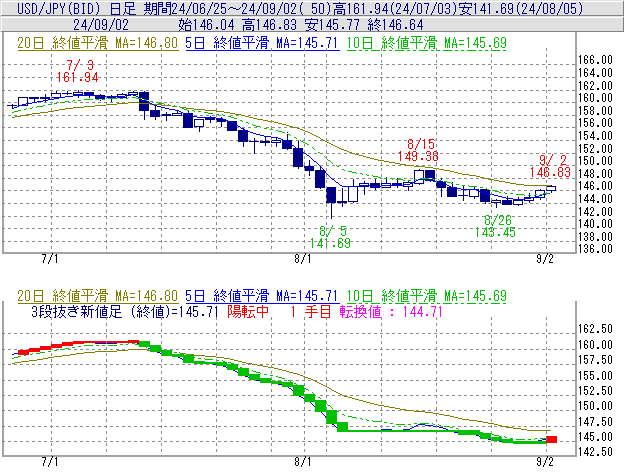Viewport: 624px width, 475px height.
Task: Click the 9/2 date label under lower chart
Action: click(x=545, y=461)
